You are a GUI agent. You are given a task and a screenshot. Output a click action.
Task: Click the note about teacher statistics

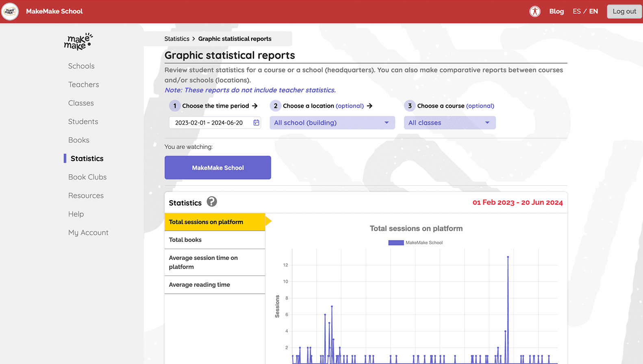[x=250, y=90]
